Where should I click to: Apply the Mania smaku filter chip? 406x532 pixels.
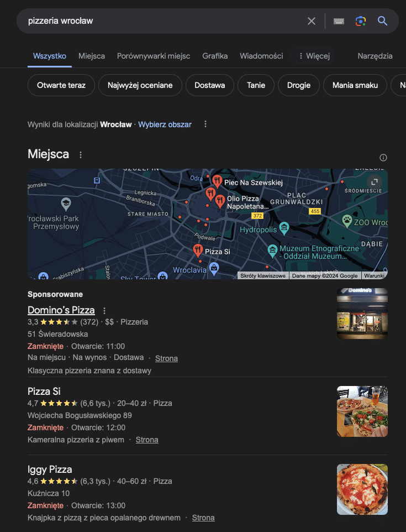click(x=355, y=85)
